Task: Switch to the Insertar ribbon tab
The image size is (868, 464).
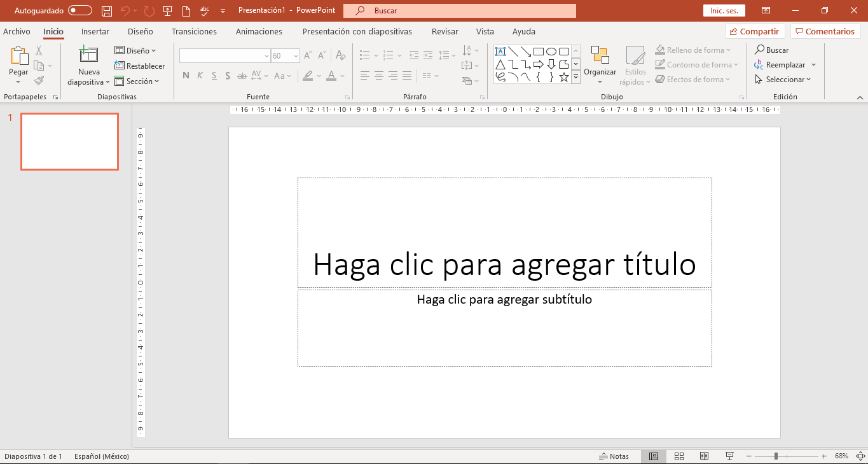Action: [95, 31]
